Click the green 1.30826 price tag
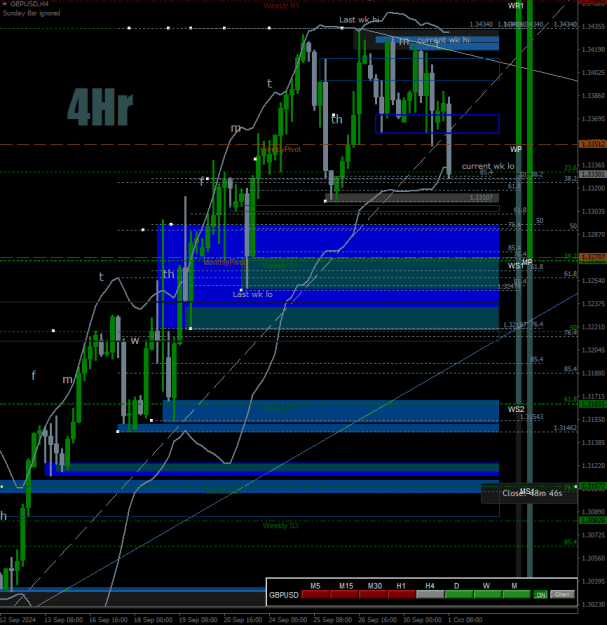 tap(593, 521)
